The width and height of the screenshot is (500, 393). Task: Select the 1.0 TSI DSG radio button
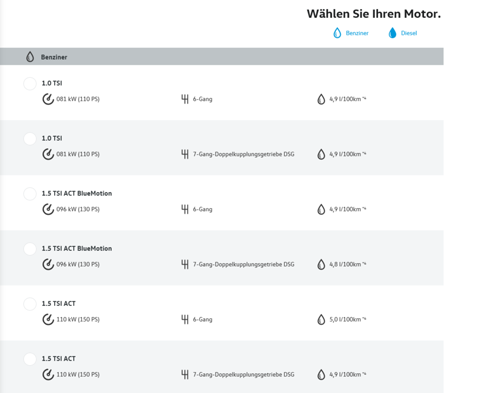point(30,139)
